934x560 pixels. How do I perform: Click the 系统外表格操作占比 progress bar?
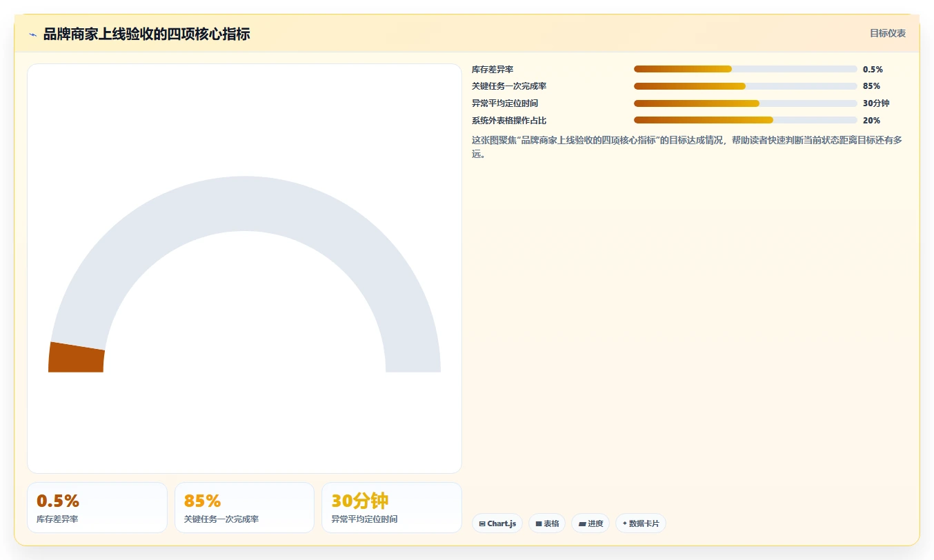[x=745, y=121]
